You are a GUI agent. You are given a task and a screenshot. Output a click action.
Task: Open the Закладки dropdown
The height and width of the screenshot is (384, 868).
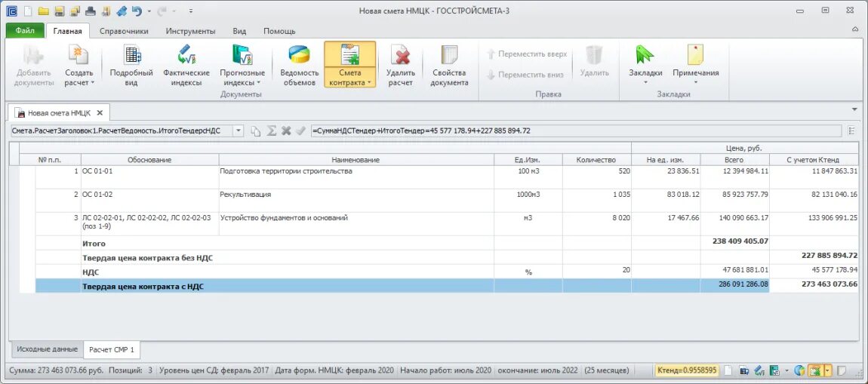pos(645,66)
